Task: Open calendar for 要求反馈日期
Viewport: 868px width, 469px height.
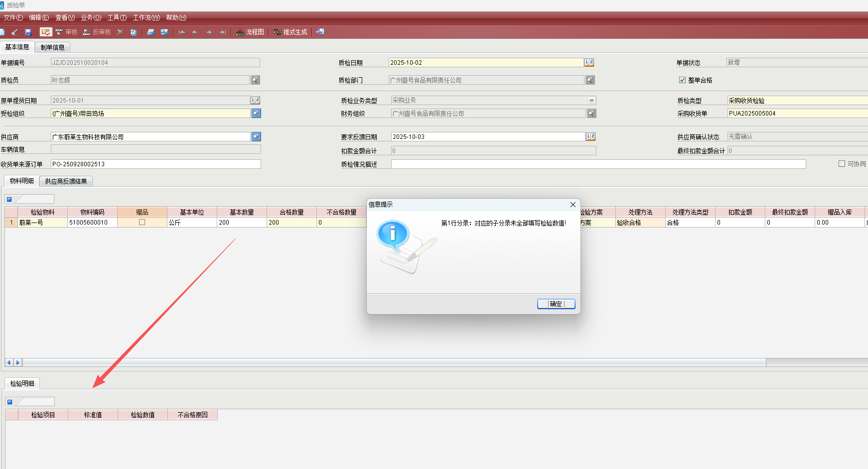Action: pos(590,137)
